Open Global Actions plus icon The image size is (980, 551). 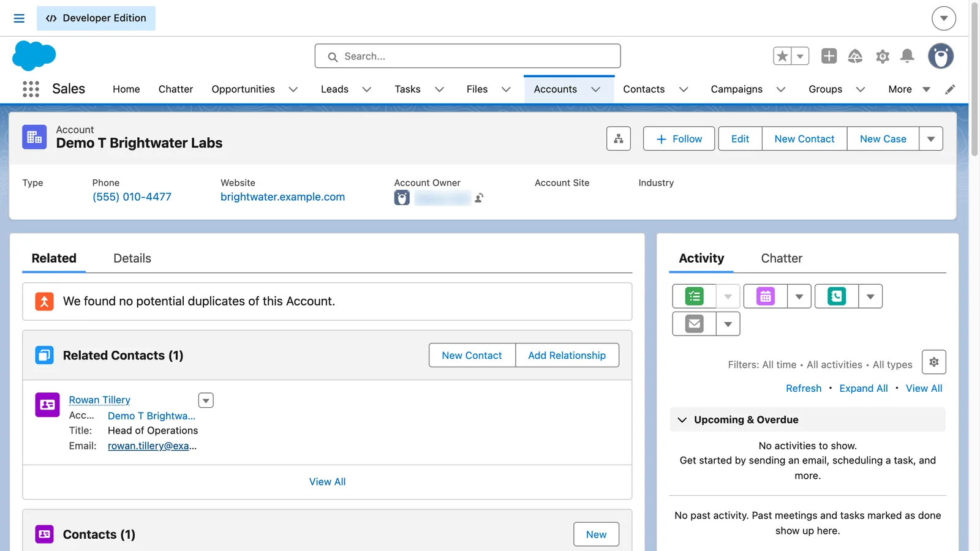coord(829,56)
